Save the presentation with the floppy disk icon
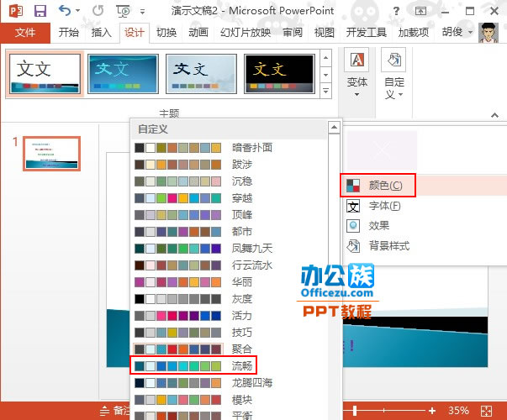507x420 pixels. [40, 11]
